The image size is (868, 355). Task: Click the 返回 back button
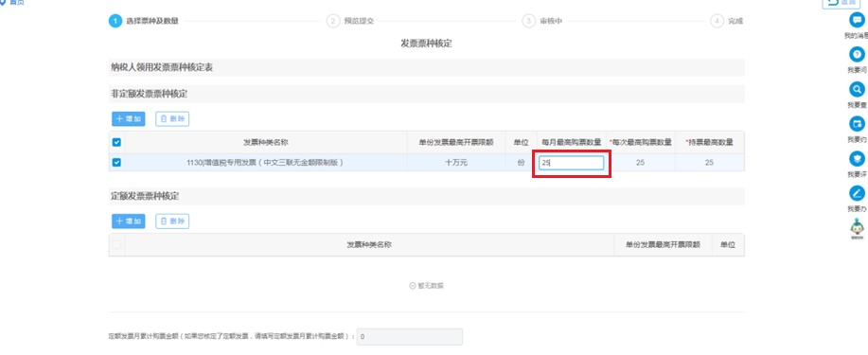844,3
